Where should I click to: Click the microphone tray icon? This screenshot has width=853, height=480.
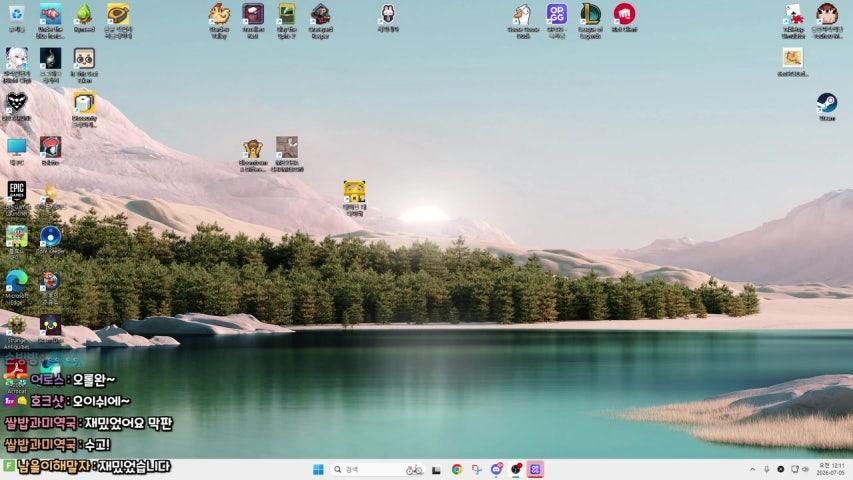click(767, 469)
